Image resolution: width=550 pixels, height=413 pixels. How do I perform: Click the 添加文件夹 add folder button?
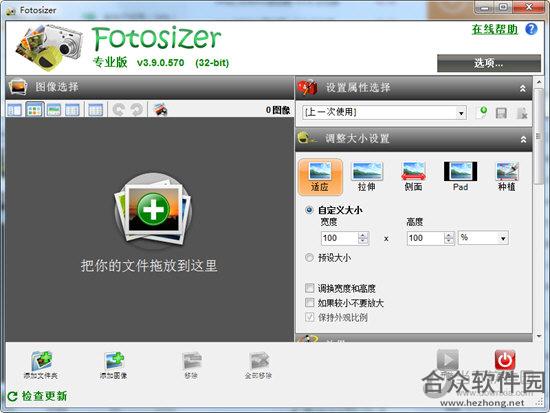pos(41,365)
